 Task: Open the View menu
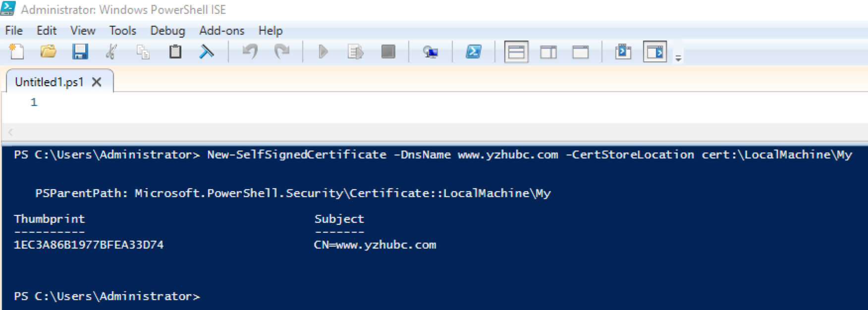pos(83,31)
